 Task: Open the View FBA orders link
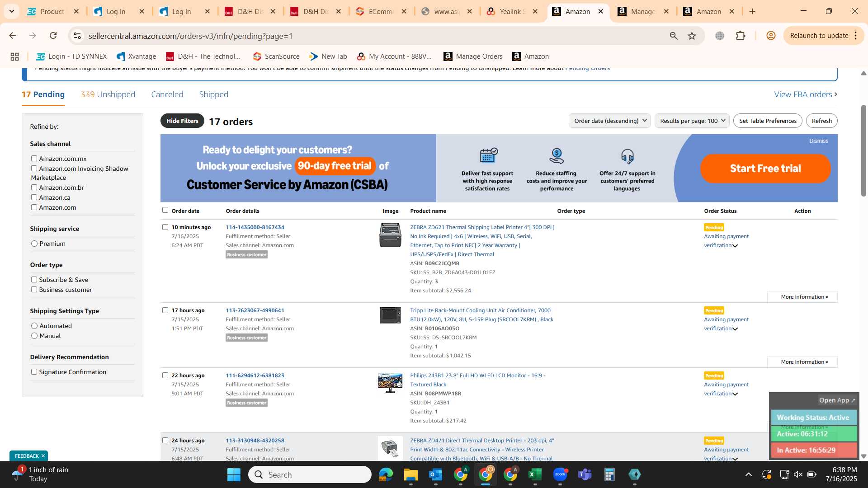click(806, 94)
